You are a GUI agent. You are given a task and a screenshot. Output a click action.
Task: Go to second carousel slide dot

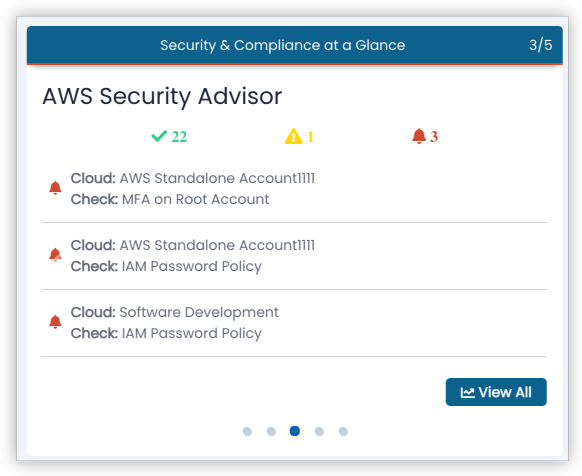(271, 431)
